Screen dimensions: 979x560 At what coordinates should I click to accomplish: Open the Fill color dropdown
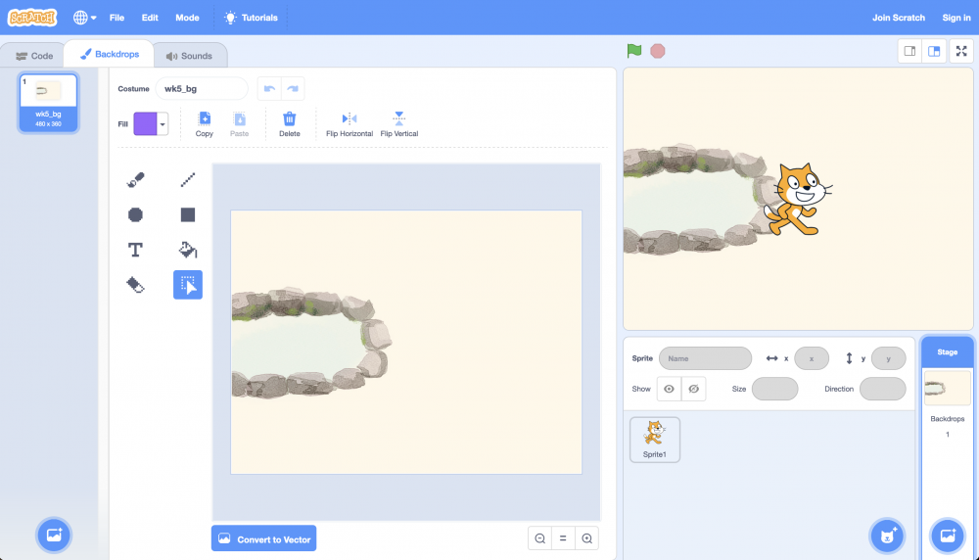(163, 124)
